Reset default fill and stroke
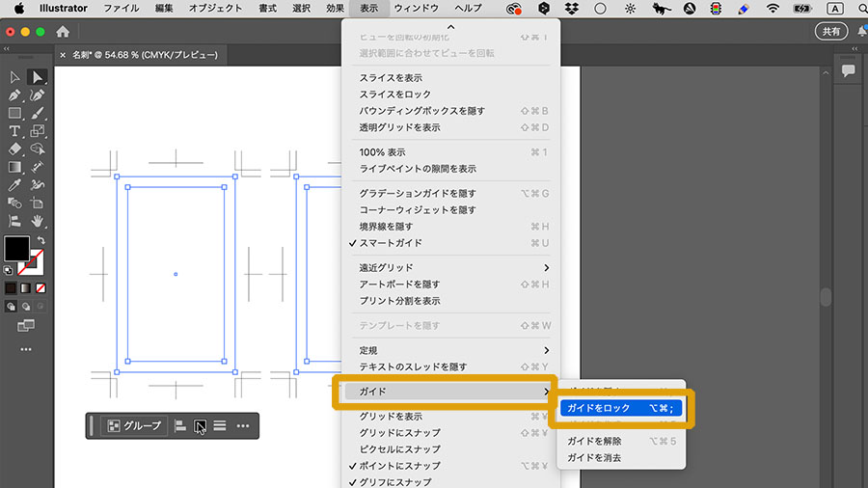868x488 pixels. tap(8, 271)
